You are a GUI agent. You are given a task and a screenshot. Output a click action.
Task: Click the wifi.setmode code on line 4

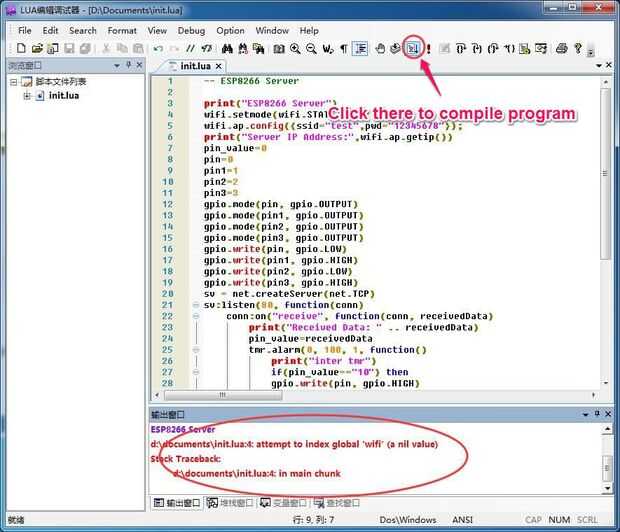point(266,115)
